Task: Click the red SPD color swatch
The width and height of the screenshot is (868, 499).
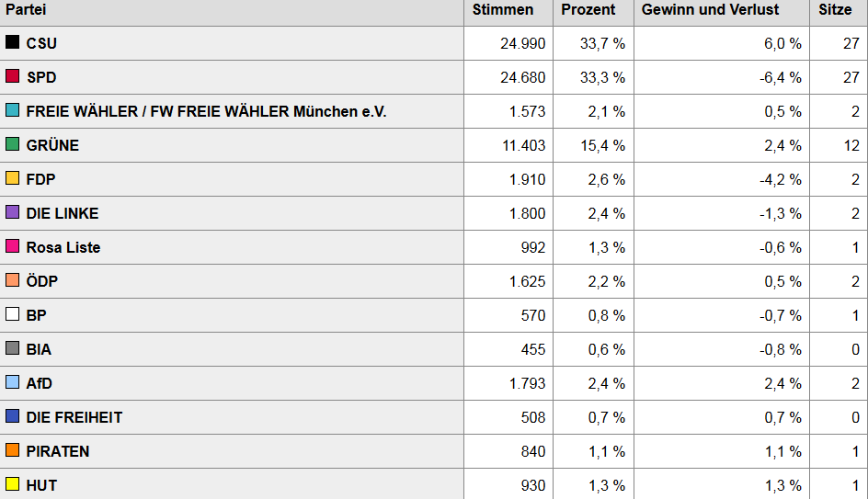Action: coord(13,76)
